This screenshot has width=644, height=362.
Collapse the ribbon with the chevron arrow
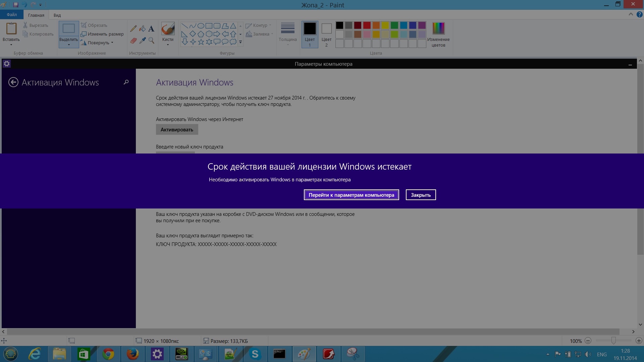click(631, 14)
